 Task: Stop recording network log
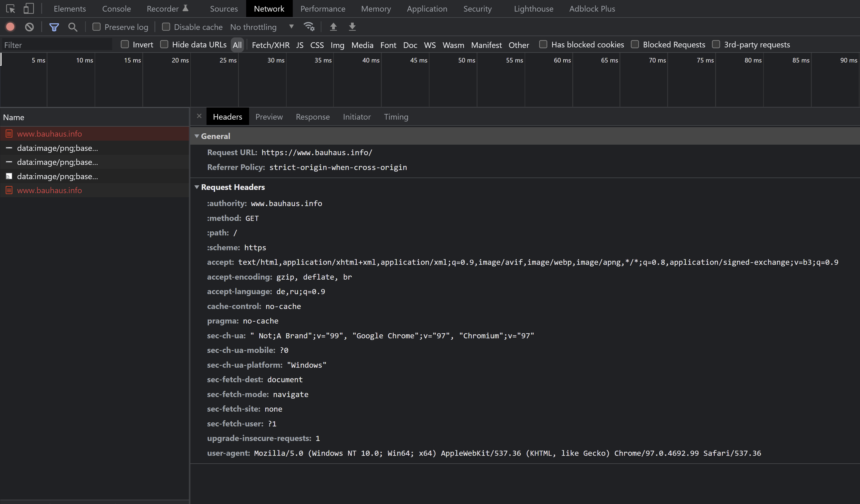[x=10, y=27]
